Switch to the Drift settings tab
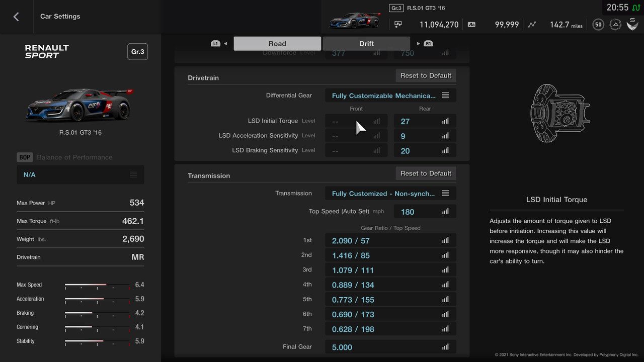The height and width of the screenshot is (362, 644). click(x=366, y=44)
